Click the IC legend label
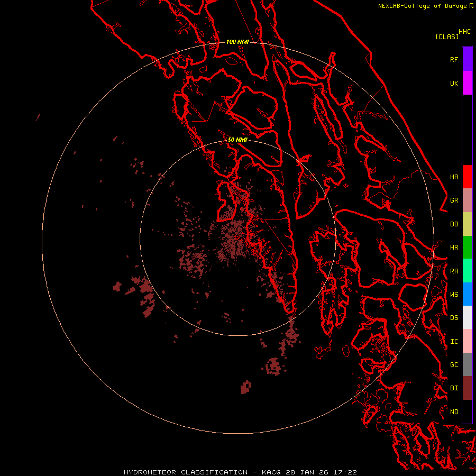476x476 pixels. click(x=454, y=341)
